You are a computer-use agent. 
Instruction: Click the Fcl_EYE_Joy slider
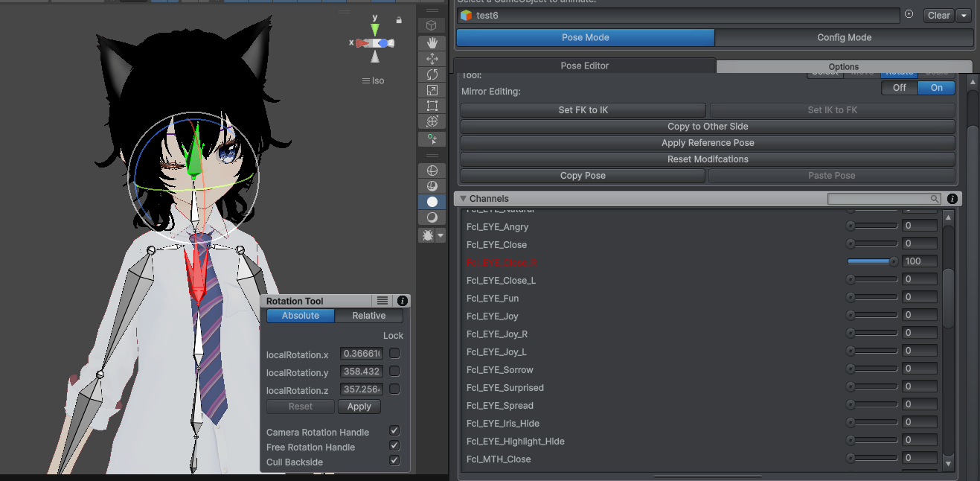873,315
